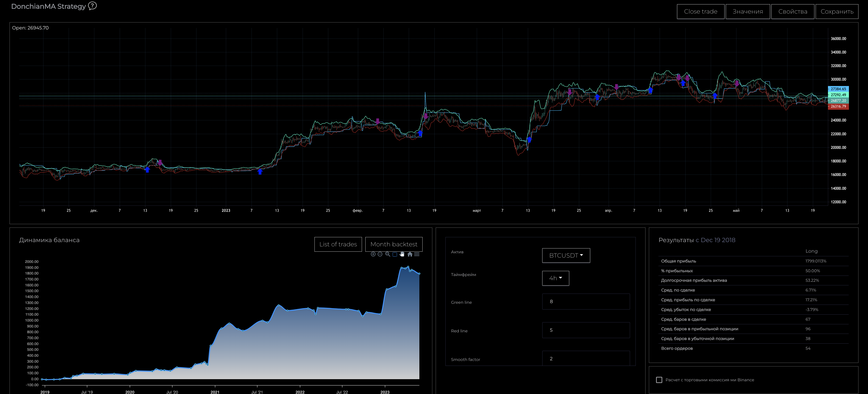Viewport: 868px width, 394px height.
Task: Click the blue buy arrow in mid-February
Action: (x=420, y=133)
